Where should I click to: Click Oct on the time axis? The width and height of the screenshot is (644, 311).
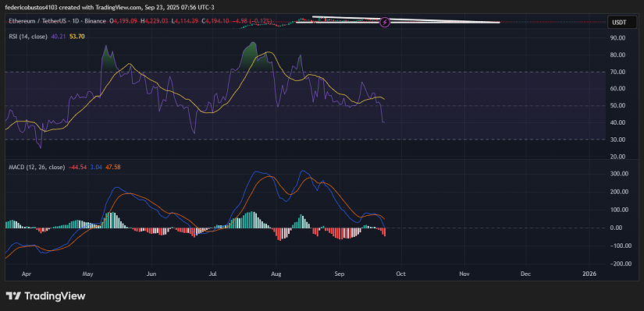400,274
